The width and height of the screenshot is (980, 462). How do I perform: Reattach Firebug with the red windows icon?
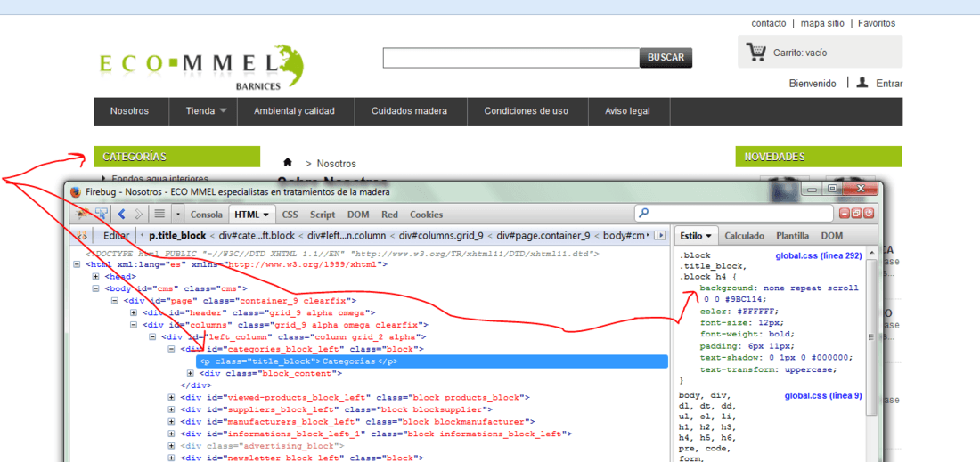(x=856, y=214)
